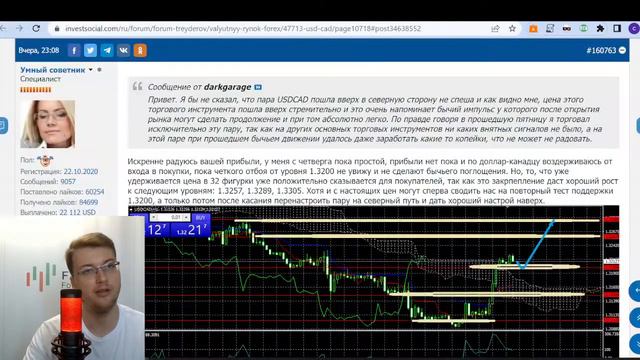The height and width of the screenshot is (360, 640).
Task: Share this page via browser share icon
Action: [495, 29]
